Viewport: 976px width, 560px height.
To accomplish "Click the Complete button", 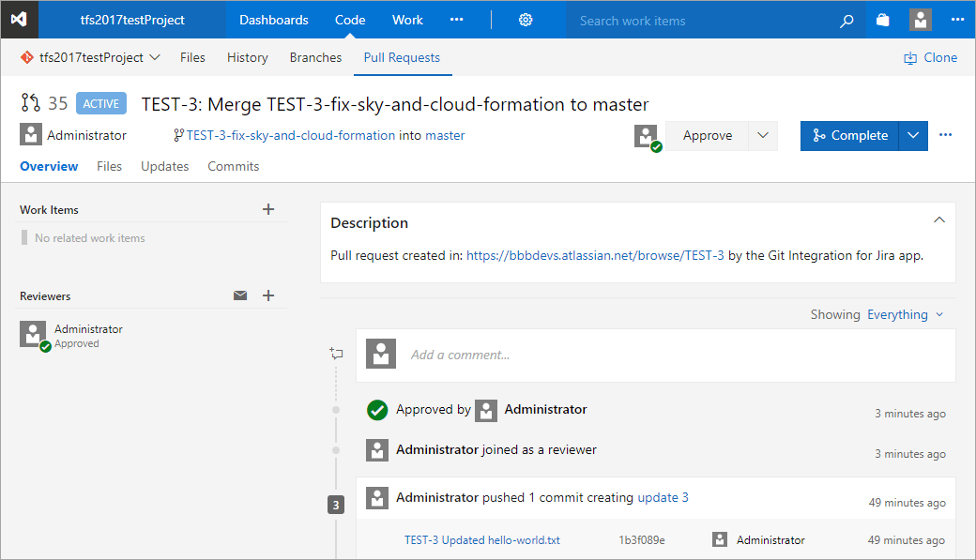I will [x=850, y=136].
